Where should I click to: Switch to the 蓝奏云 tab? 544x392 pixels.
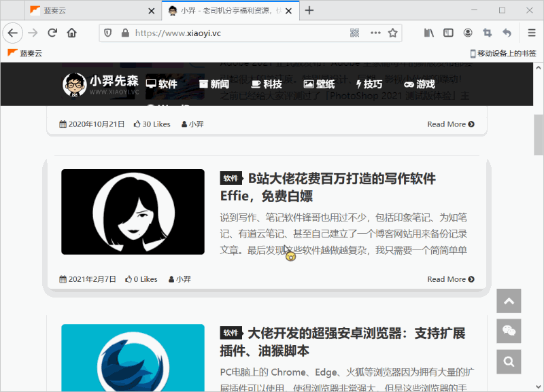[92, 10]
